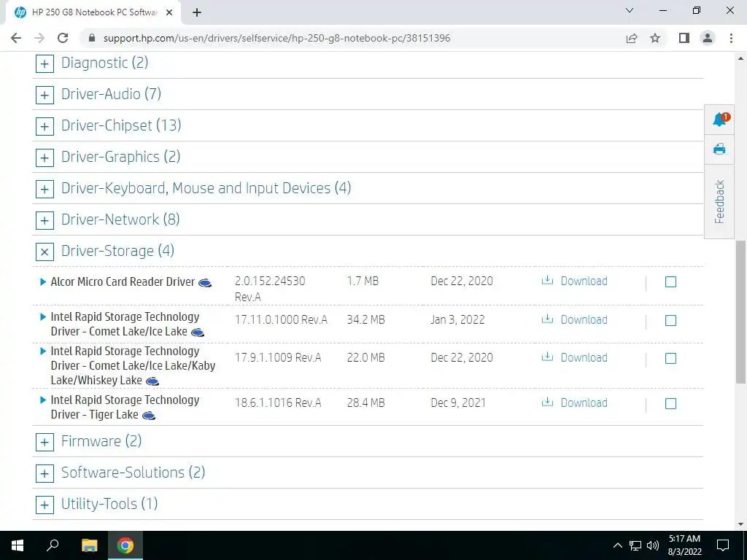This screenshot has width=747, height=560.
Task: Download the 22.0 MB storage driver
Action: [584, 357]
